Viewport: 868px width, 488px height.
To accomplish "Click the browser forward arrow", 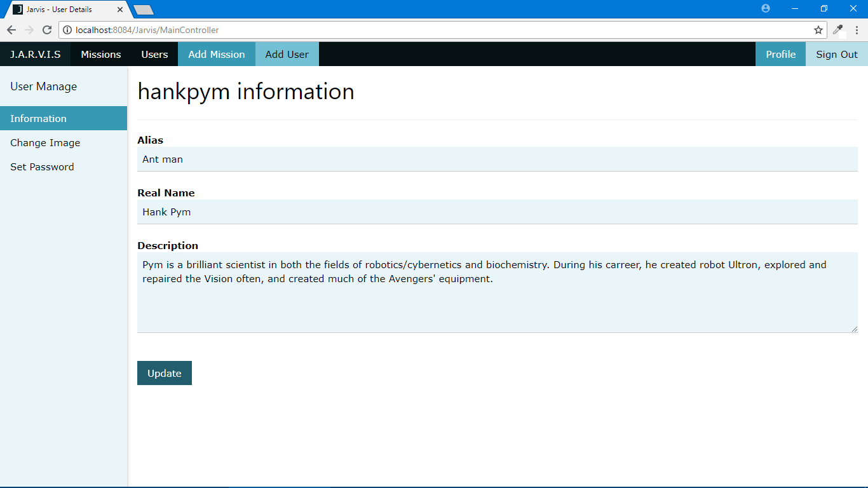I will click(29, 30).
